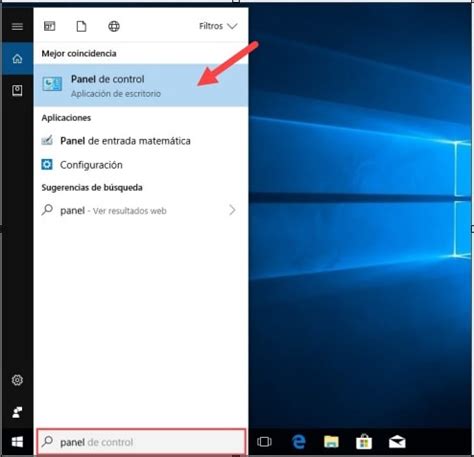
Task: Click the Sugerencias de búsqueda heading
Action: point(92,188)
